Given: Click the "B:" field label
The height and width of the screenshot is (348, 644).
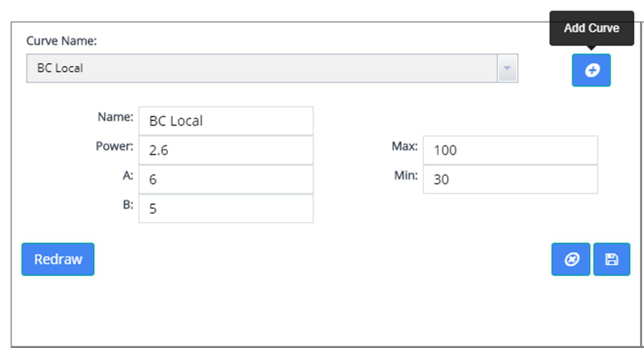Looking at the screenshot, I should point(128,204).
